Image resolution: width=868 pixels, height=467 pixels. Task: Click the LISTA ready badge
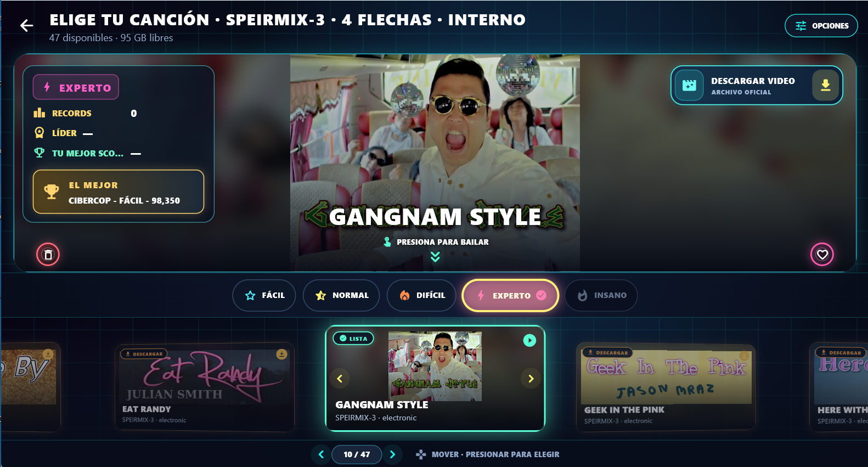pos(353,339)
